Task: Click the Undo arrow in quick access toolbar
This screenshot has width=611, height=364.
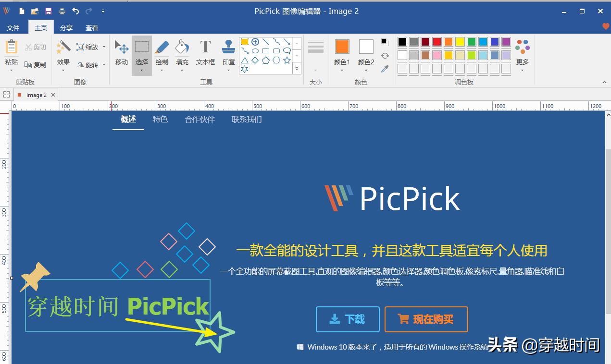Action: (75, 11)
